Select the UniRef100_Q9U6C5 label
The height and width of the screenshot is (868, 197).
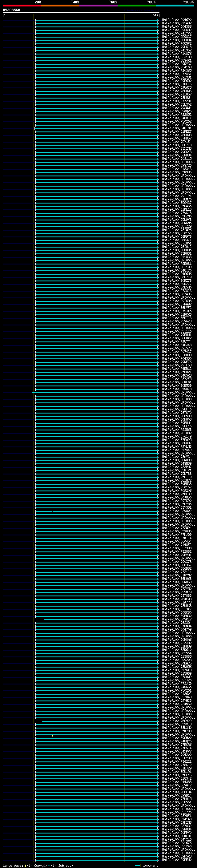coord(176,88)
